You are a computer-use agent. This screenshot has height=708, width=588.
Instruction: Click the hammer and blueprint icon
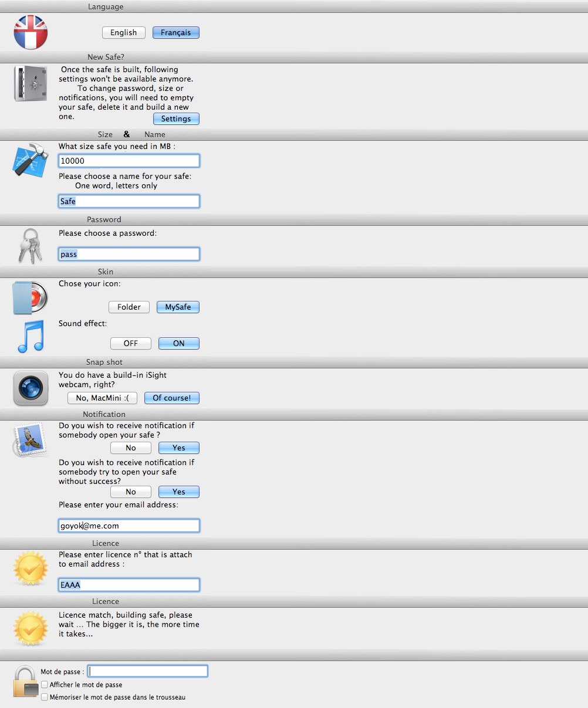point(30,160)
